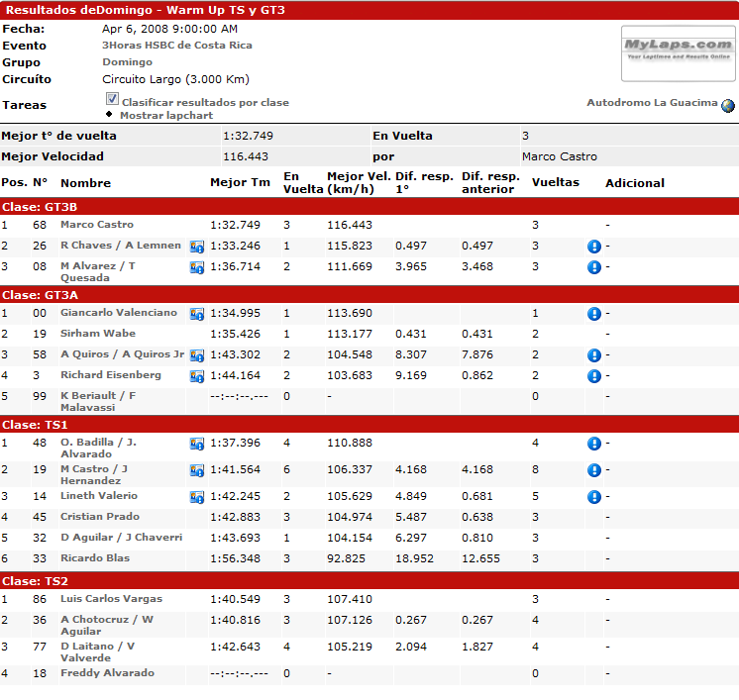Open M Castro / J Hernandez entry
The image size is (739, 700).
point(94,475)
